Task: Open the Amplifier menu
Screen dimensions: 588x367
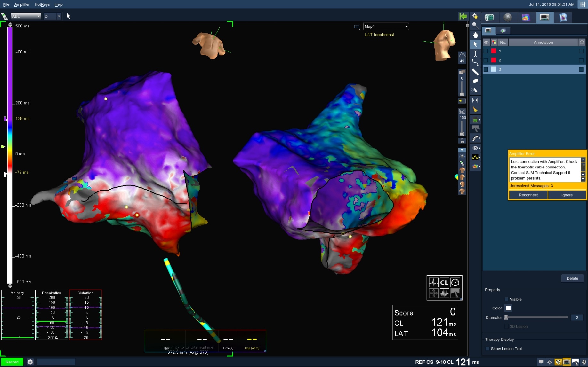Action: (x=22, y=4)
